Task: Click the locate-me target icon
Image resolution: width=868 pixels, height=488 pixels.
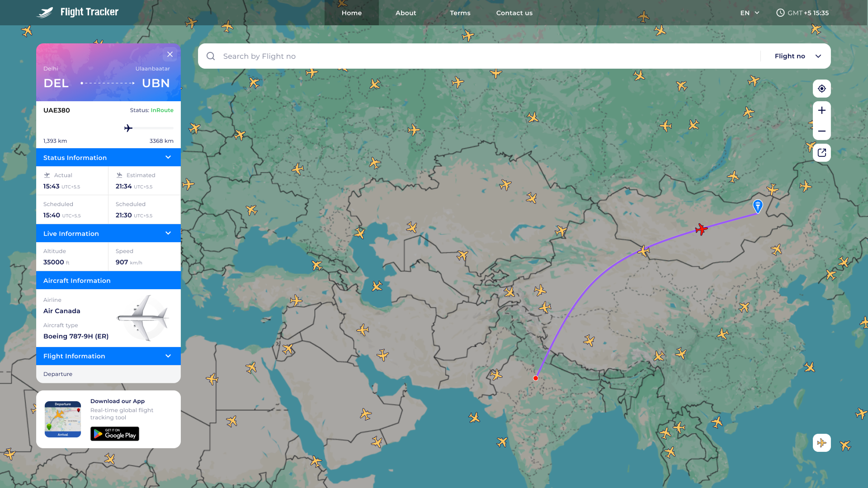Action: coord(821,89)
